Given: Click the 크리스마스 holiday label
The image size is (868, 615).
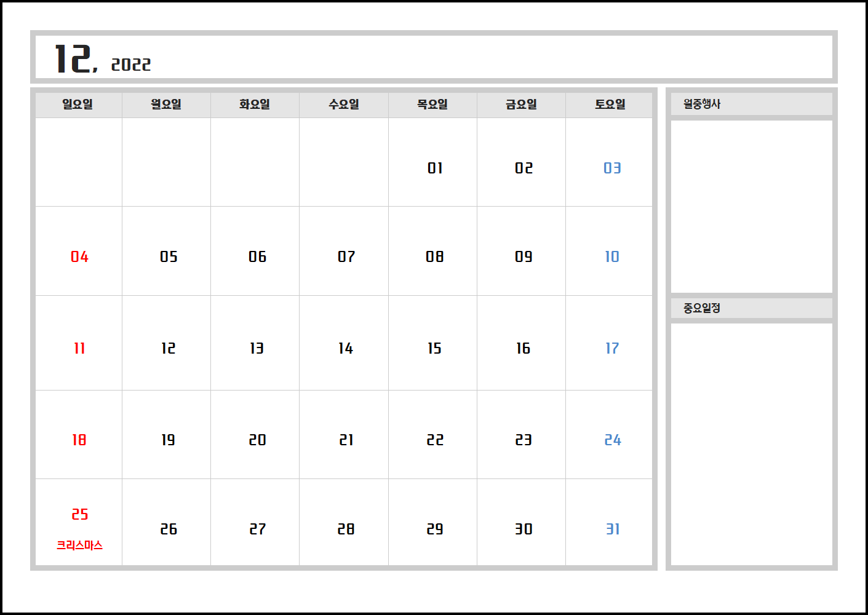Looking at the screenshot, I should [x=79, y=546].
